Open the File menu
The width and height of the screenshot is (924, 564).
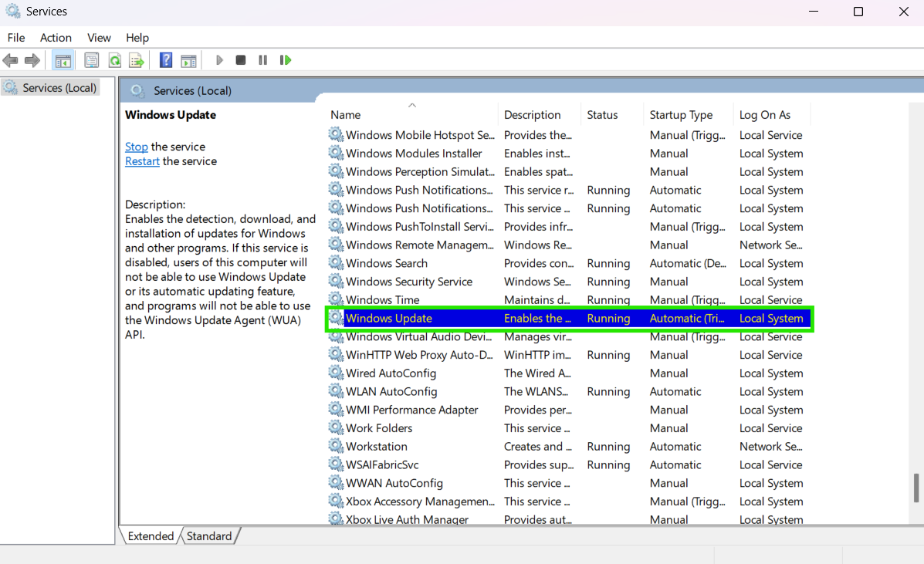pyautogui.click(x=16, y=38)
